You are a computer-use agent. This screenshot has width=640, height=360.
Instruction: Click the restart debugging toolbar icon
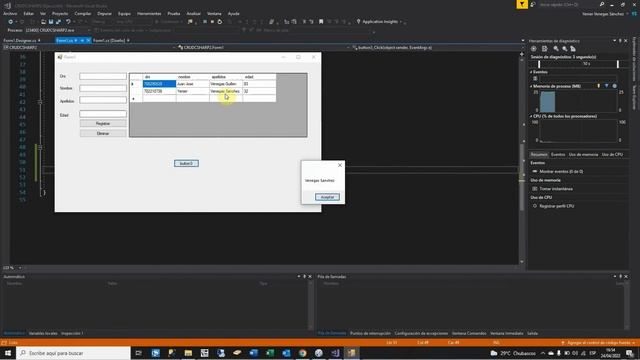click(220, 22)
